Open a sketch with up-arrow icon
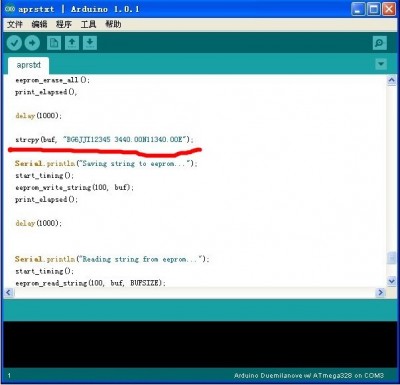The height and width of the screenshot is (385, 400). 72,43
